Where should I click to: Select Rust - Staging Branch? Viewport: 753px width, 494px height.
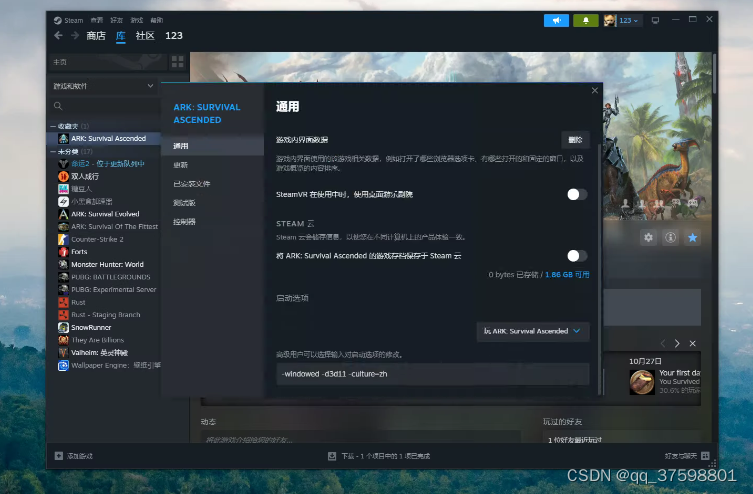coord(104,315)
